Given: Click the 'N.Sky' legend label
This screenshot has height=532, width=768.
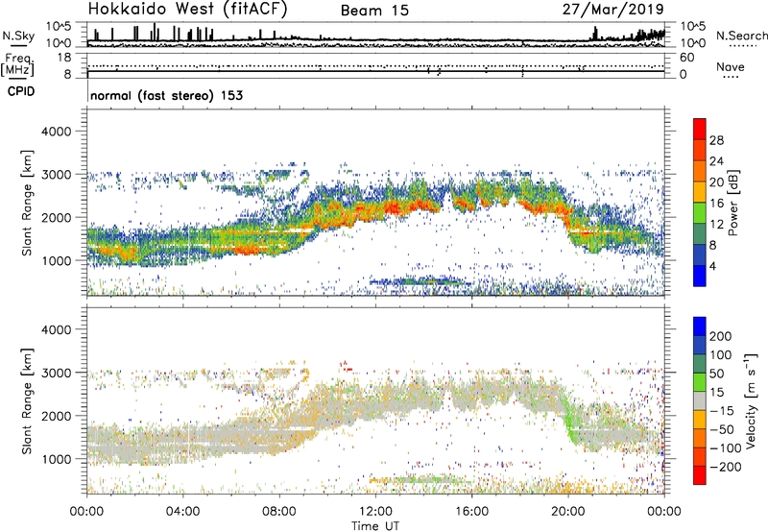Looking at the screenshot, I should [x=18, y=36].
